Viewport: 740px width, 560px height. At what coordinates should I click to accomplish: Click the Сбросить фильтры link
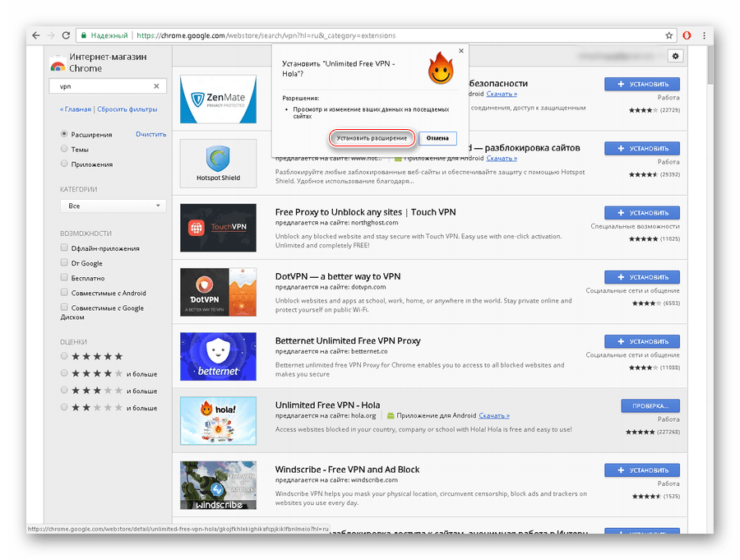pos(127,109)
